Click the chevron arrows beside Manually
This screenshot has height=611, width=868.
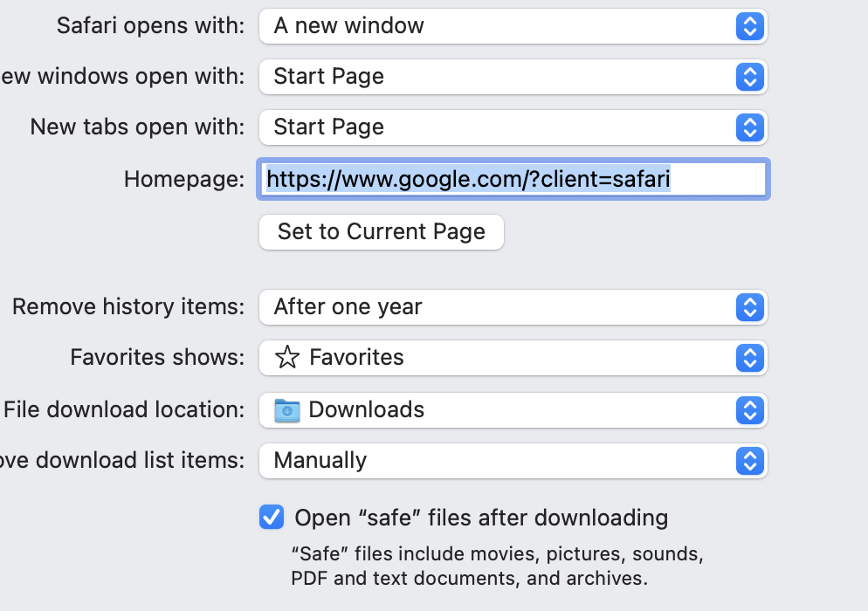[749, 461]
